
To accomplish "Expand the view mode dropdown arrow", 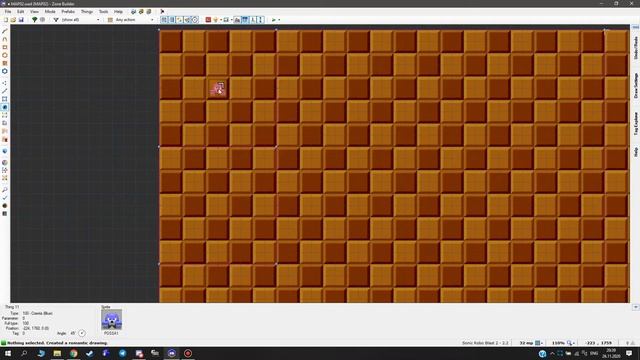I will click(231, 20).
